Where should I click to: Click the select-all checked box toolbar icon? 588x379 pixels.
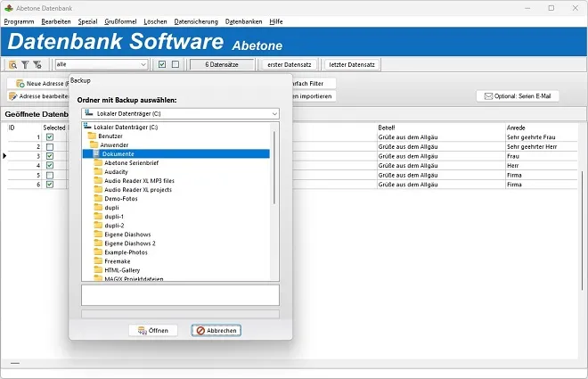click(162, 64)
